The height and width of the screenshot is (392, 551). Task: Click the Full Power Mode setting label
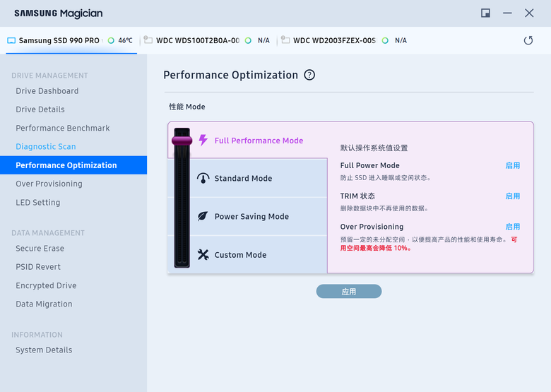tap(369, 165)
